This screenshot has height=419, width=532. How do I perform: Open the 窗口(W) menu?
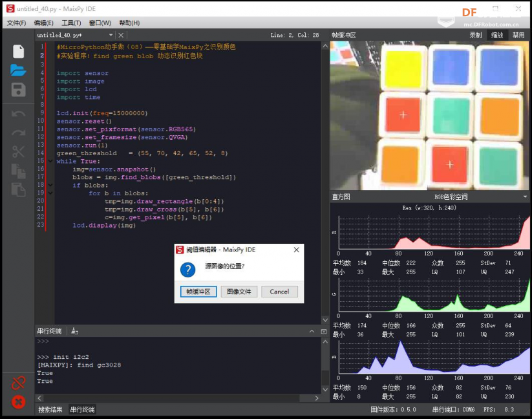coord(100,23)
